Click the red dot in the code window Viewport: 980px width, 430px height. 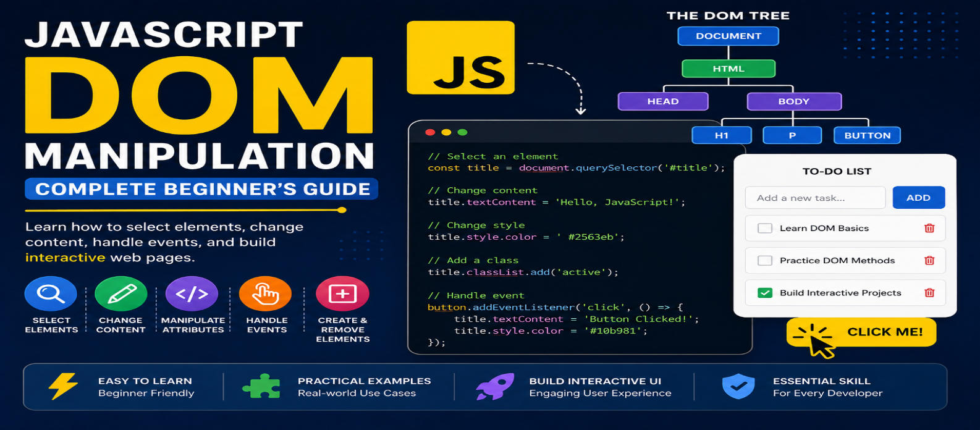point(430,132)
